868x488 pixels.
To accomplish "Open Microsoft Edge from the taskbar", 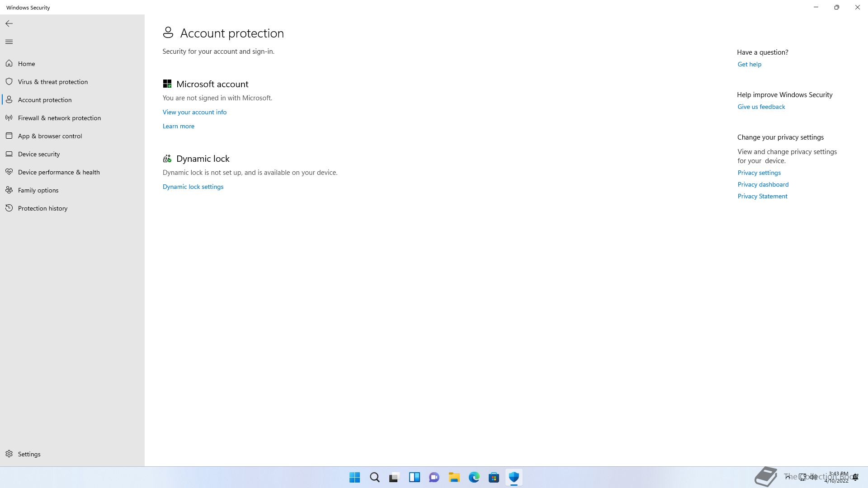I will pos(474,477).
